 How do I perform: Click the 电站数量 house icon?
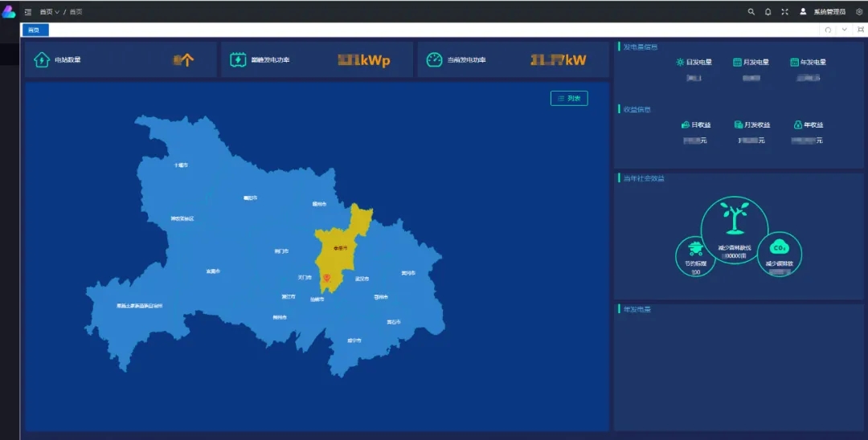pyautogui.click(x=42, y=60)
